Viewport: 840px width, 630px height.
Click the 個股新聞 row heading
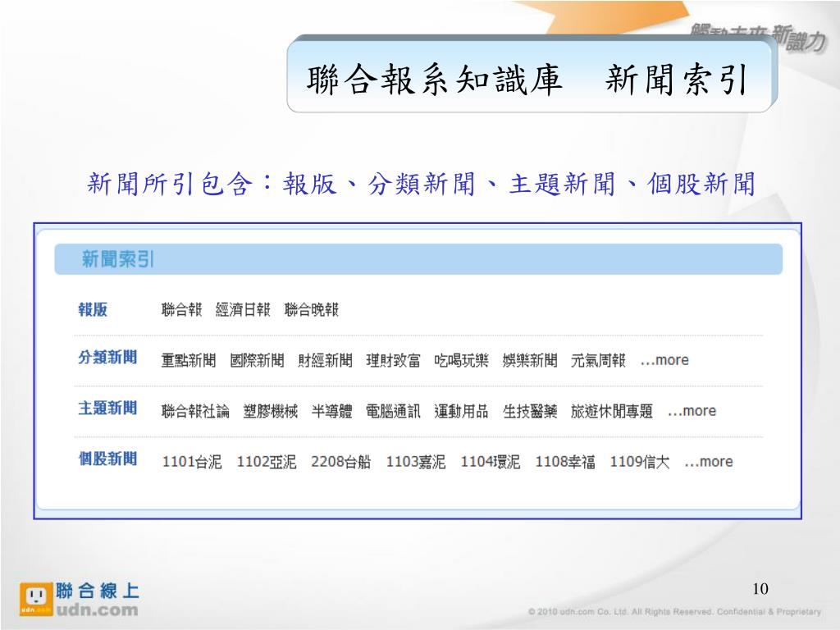tap(107, 459)
